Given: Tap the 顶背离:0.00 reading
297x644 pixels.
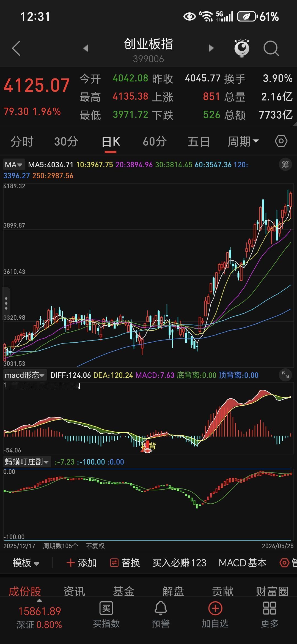Looking at the screenshot, I should tap(239, 375).
